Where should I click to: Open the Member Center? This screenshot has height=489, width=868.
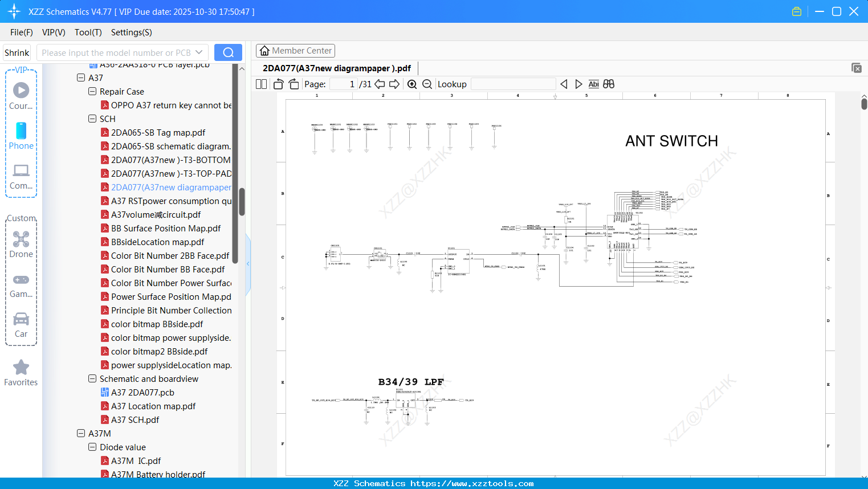click(295, 50)
